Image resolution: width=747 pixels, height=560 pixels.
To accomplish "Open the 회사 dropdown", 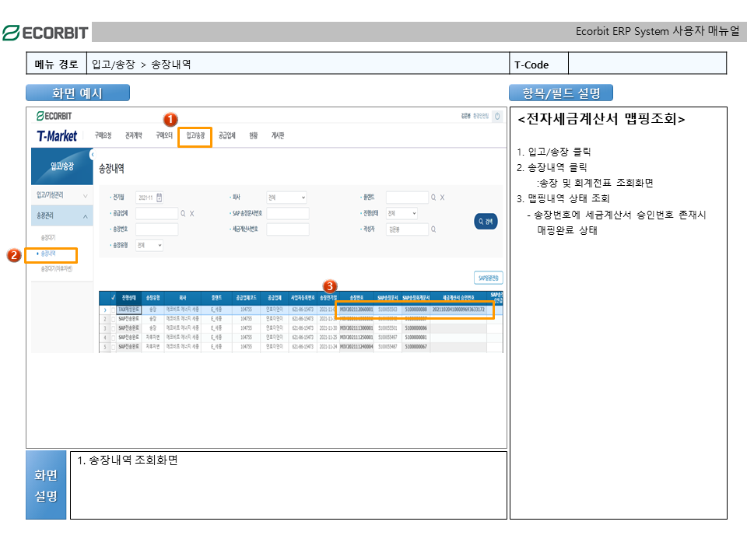I will 286,198.
